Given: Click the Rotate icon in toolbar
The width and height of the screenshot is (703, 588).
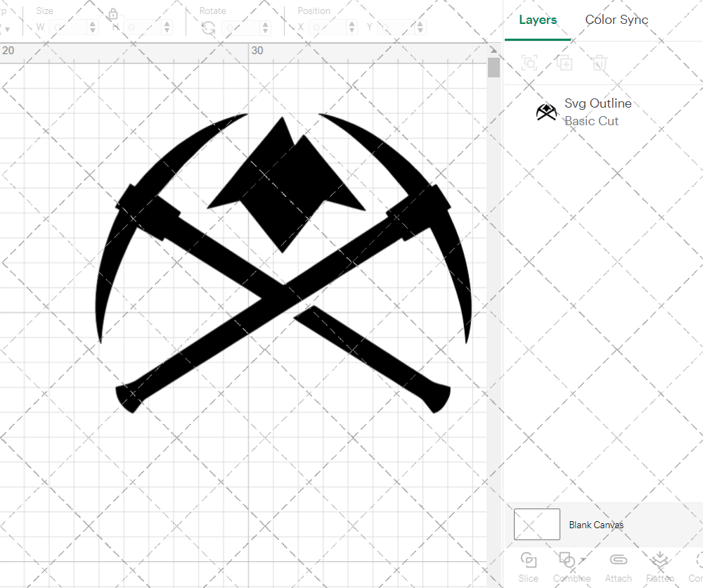Looking at the screenshot, I should tap(208, 27).
